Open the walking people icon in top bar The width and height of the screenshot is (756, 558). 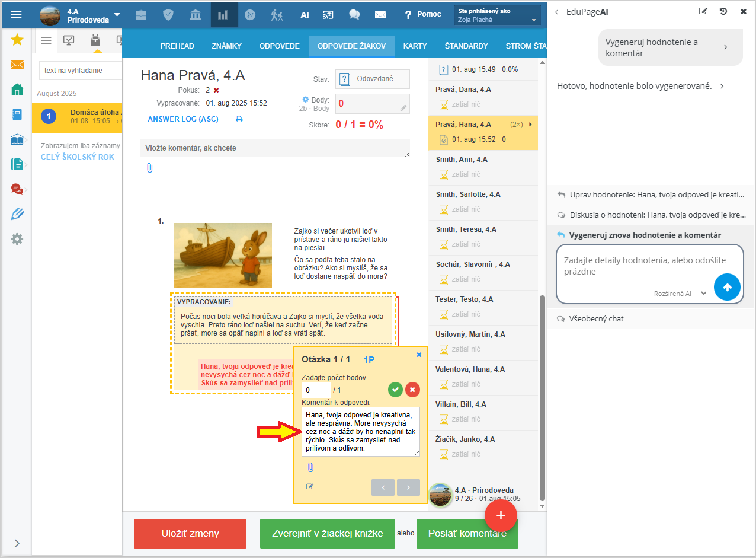coord(277,15)
